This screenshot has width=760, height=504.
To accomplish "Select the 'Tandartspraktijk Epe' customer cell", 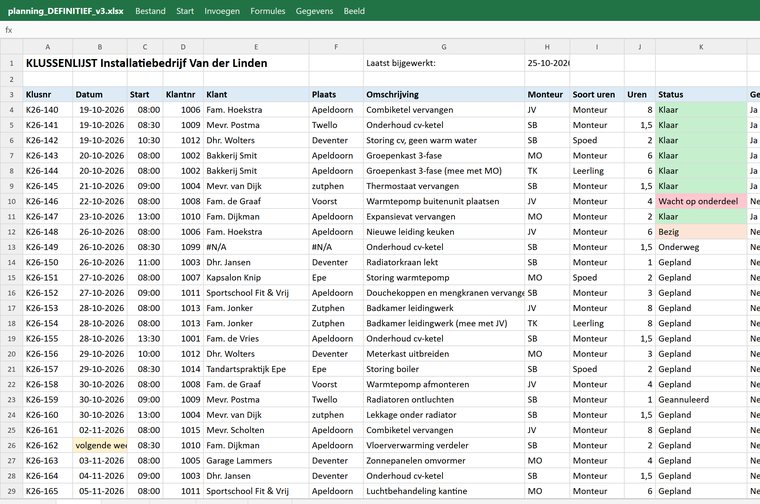I will (x=256, y=369).
